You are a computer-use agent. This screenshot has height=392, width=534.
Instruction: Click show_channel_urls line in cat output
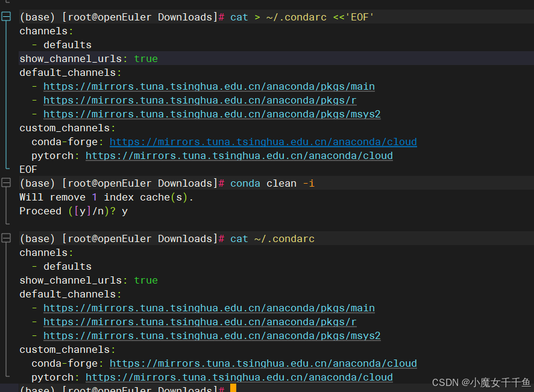point(89,281)
